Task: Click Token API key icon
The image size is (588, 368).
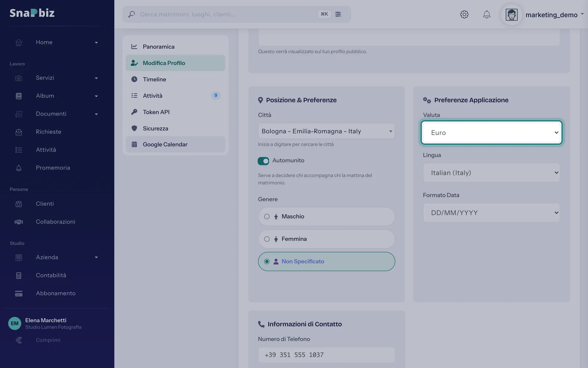Action: (x=134, y=112)
